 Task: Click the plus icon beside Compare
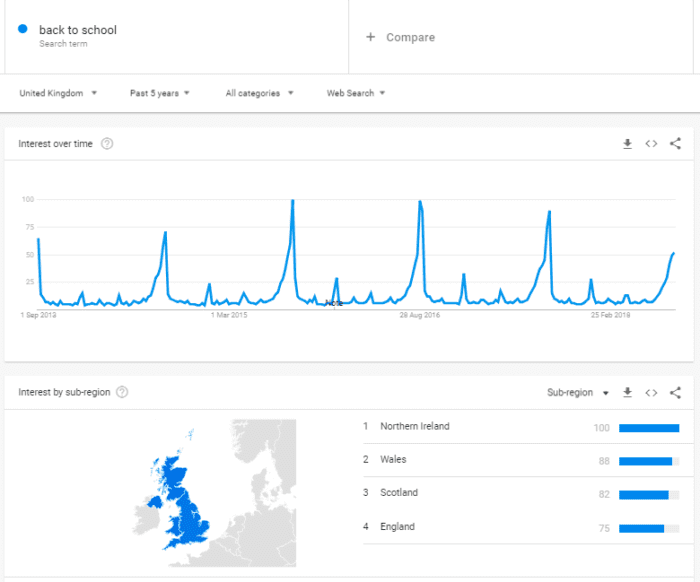point(371,37)
